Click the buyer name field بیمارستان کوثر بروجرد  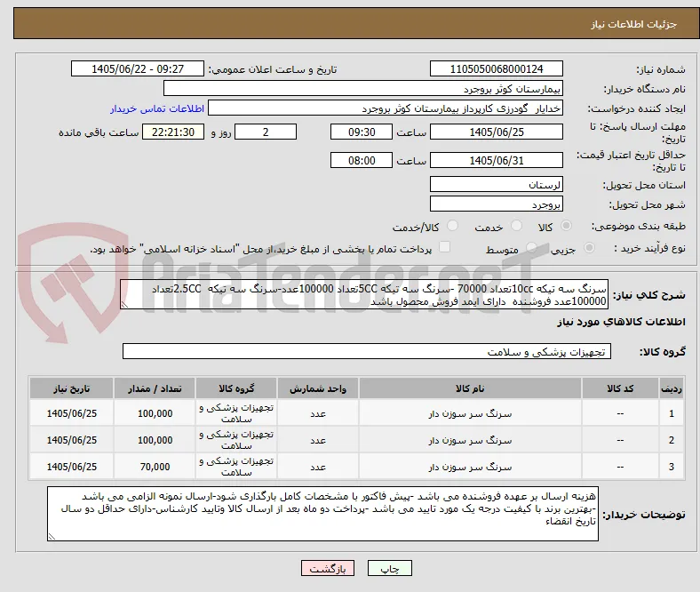(x=363, y=89)
